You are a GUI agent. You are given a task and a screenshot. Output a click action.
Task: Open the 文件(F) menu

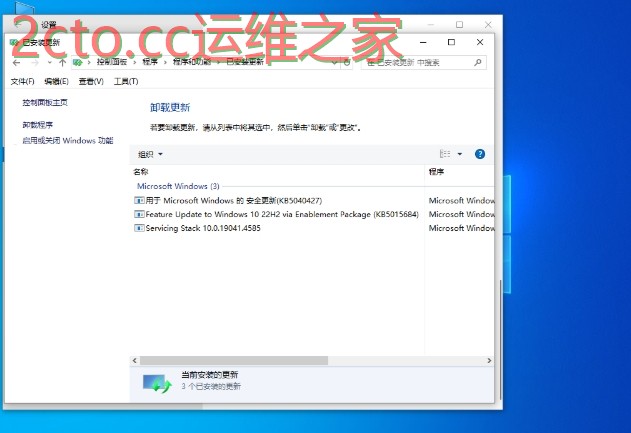[x=22, y=82]
